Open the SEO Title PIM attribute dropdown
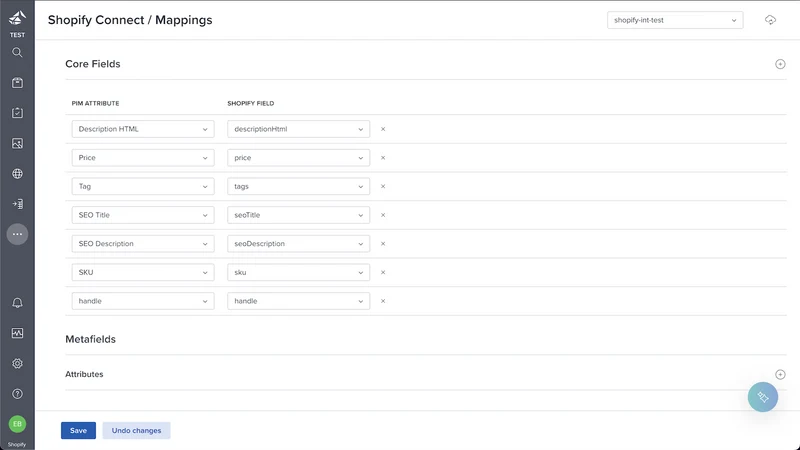Image resolution: width=800 pixels, height=450 pixels. tap(143, 215)
